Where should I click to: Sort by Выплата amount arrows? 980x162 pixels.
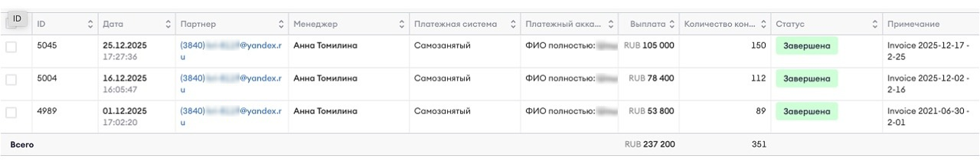(x=672, y=24)
